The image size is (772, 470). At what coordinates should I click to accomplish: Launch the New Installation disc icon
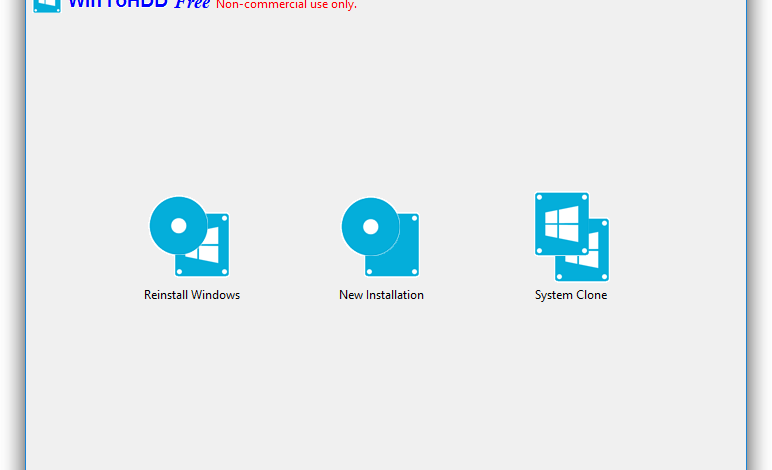point(381,237)
